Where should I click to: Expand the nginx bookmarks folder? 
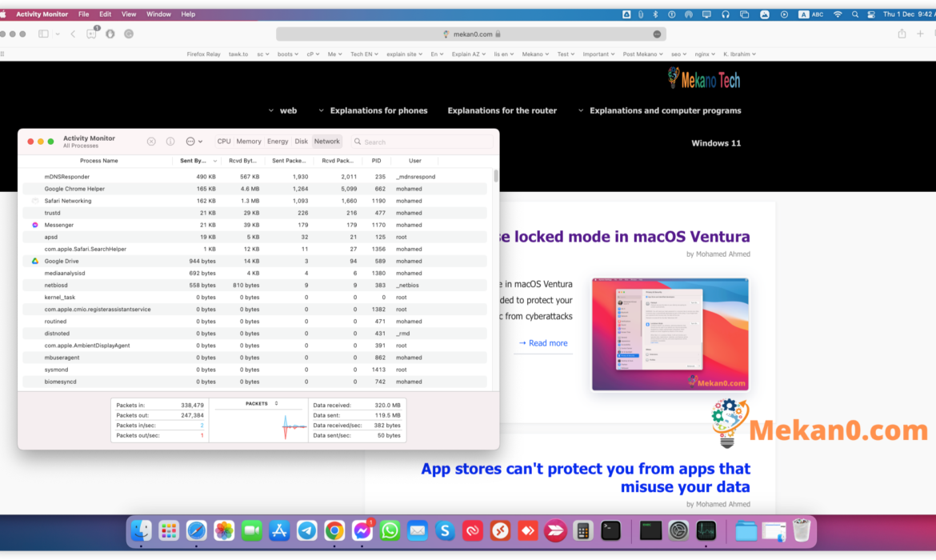(x=705, y=54)
